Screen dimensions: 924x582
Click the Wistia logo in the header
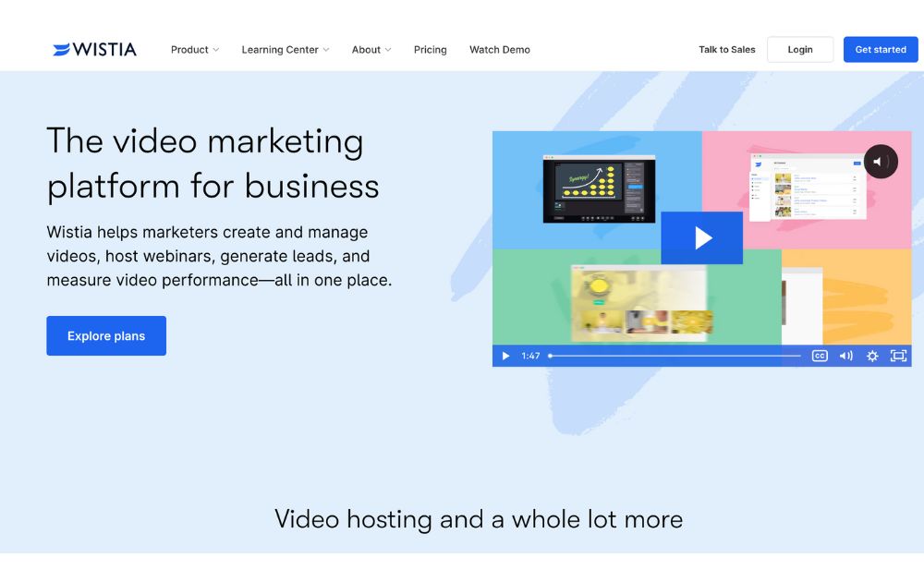94,50
